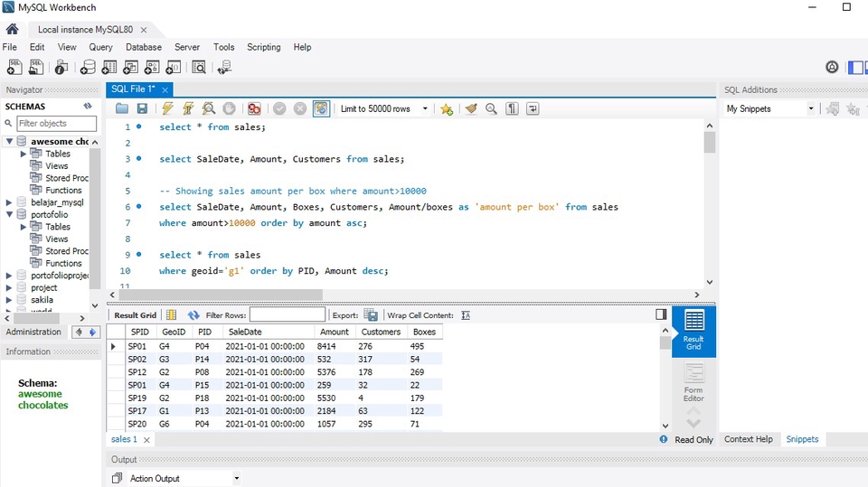
Task: Create new schema icon
Action: pyautogui.click(x=88, y=67)
